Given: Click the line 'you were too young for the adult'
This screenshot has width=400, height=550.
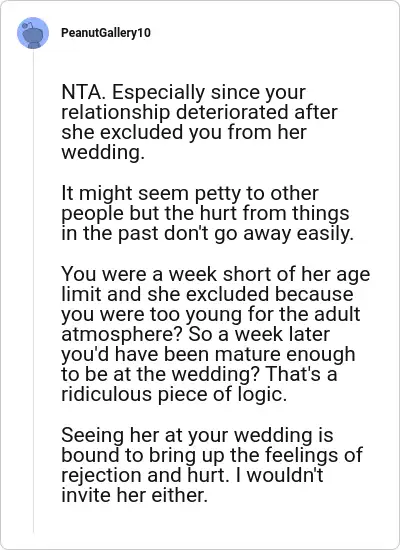Looking at the screenshot, I should [x=211, y=314].
